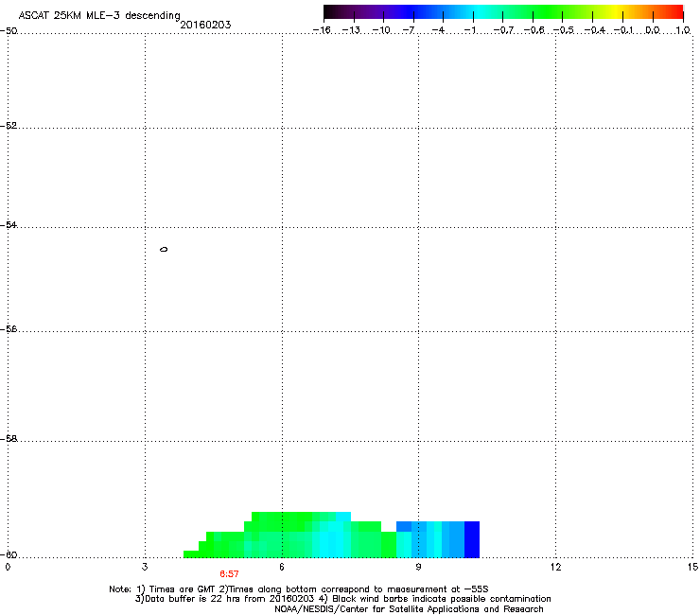Viewport: 700px width, 615px height.
Task: Click the color bar label "-4"
Action: (438, 30)
